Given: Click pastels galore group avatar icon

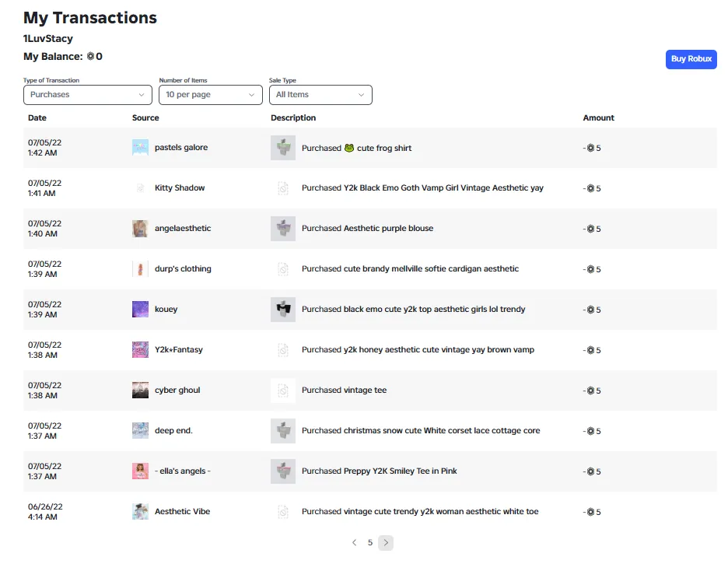Looking at the screenshot, I should coord(140,148).
